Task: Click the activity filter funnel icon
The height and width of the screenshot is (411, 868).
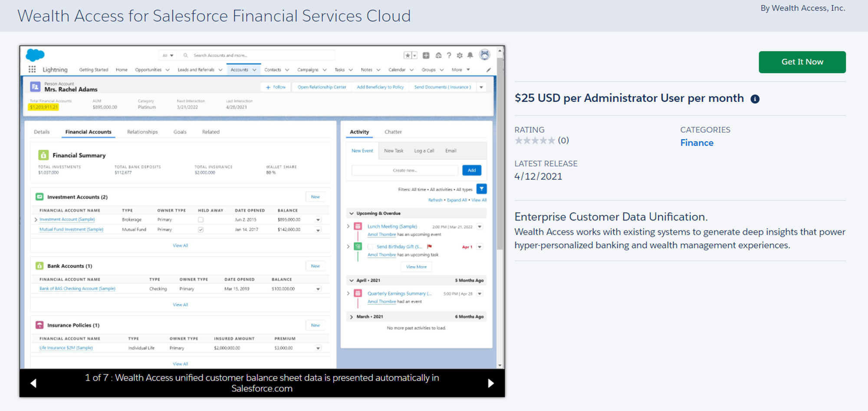Action: pyautogui.click(x=481, y=189)
